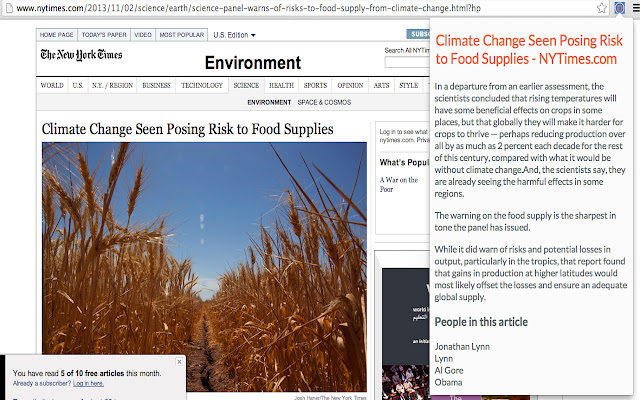This screenshot has width=640, height=400.
Task: Select Jonathan Lynn in people list
Action: pos(462,347)
